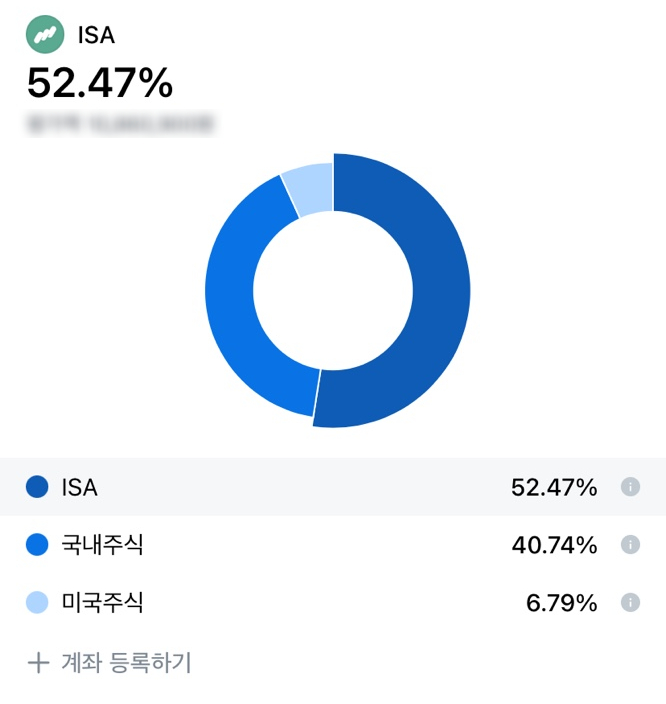Click the green ISA account logo icon
666x704 pixels.
tap(45, 35)
